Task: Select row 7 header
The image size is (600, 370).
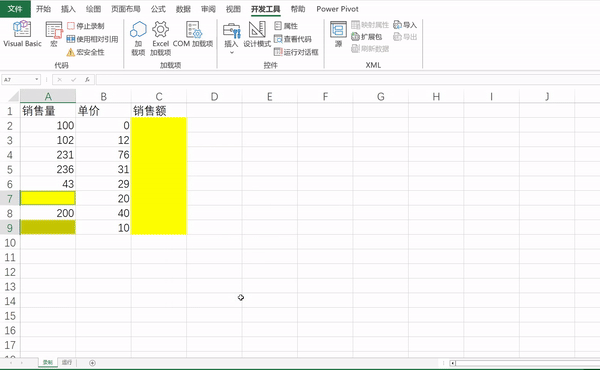Action: (10, 199)
